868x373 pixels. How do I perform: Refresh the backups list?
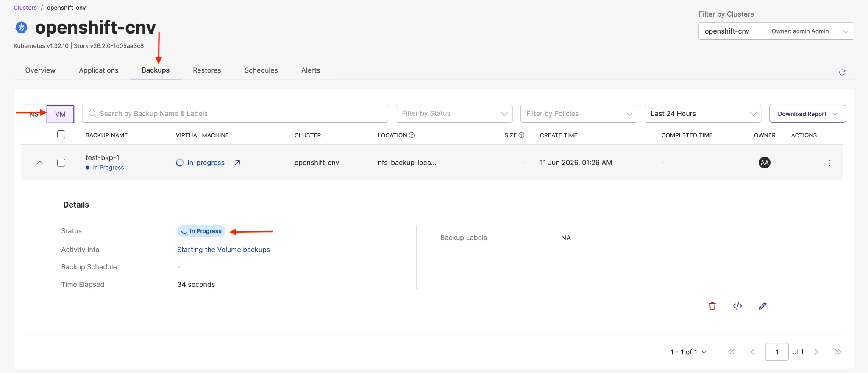(842, 72)
